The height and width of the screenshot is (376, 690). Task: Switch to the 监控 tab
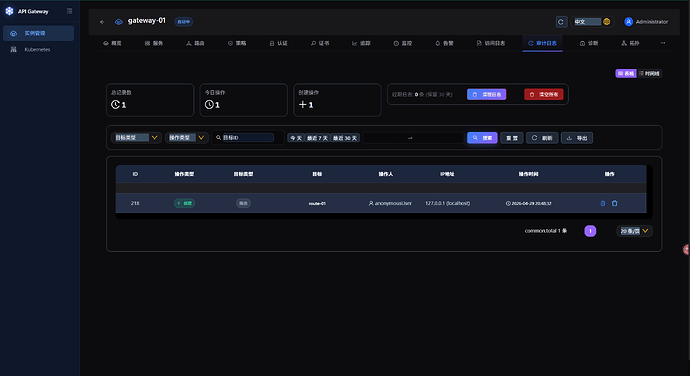pos(403,43)
